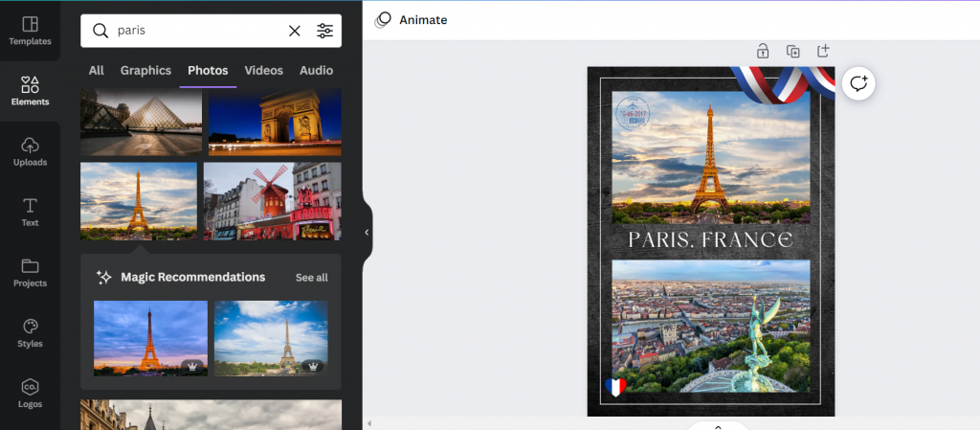Open the Logos sidebar panel
This screenshot has height=430, width=980.
30,393
